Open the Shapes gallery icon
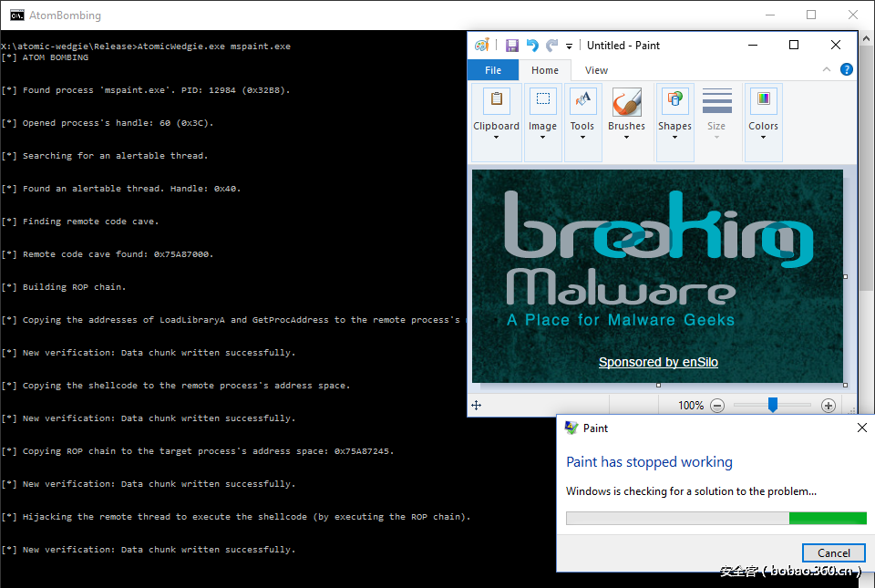 pos(674,100)
